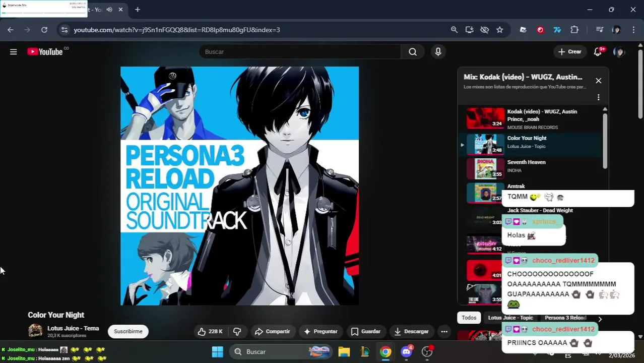Open League of Legends from the taskbar

[365, 351]
